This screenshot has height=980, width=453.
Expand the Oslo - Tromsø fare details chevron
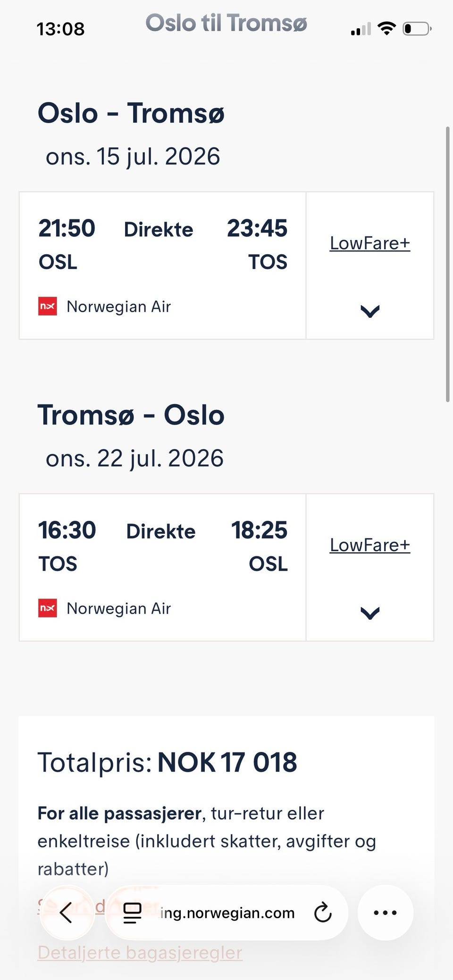coord(370,311)
